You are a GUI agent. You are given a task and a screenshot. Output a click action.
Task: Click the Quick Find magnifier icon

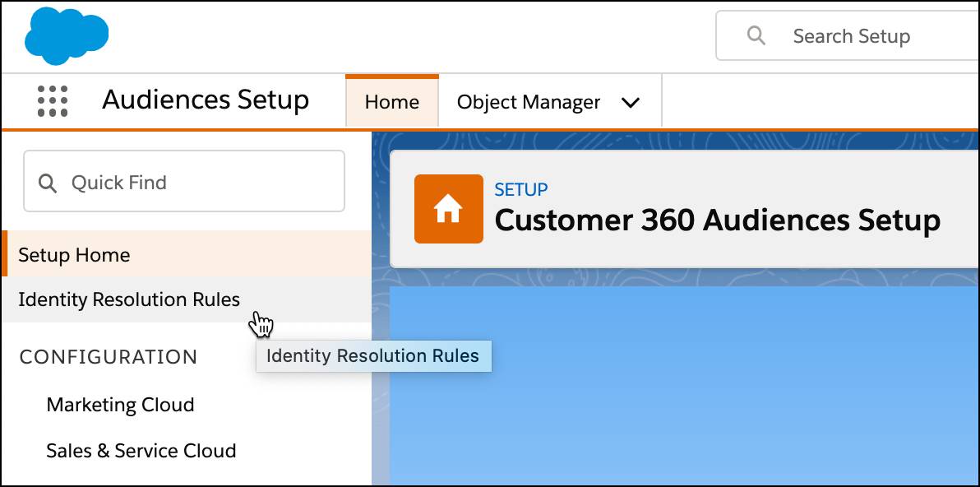click(x=48, y=183)
